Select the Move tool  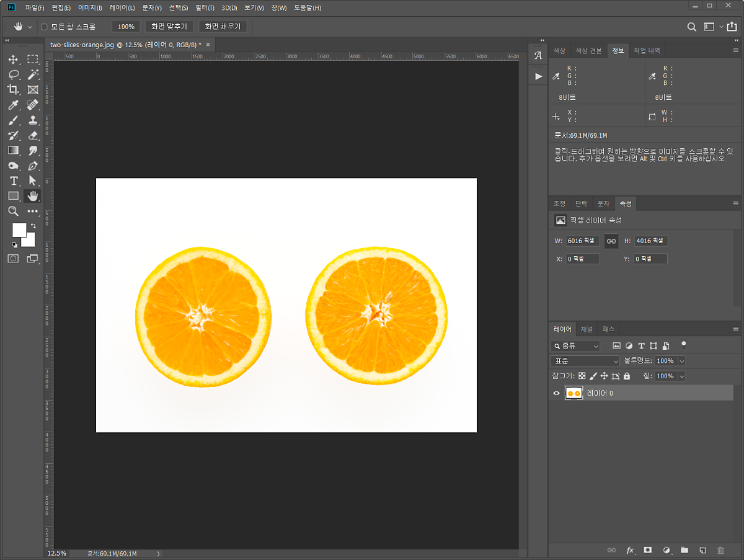tap(13, 60)
